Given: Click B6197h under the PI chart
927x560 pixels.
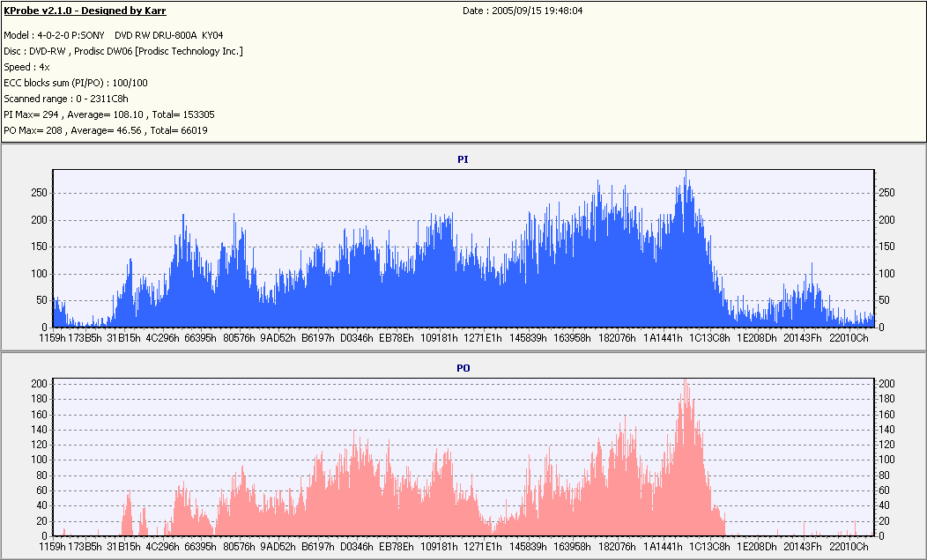Looking at the screenshot, I should click(x=317, y=338).
